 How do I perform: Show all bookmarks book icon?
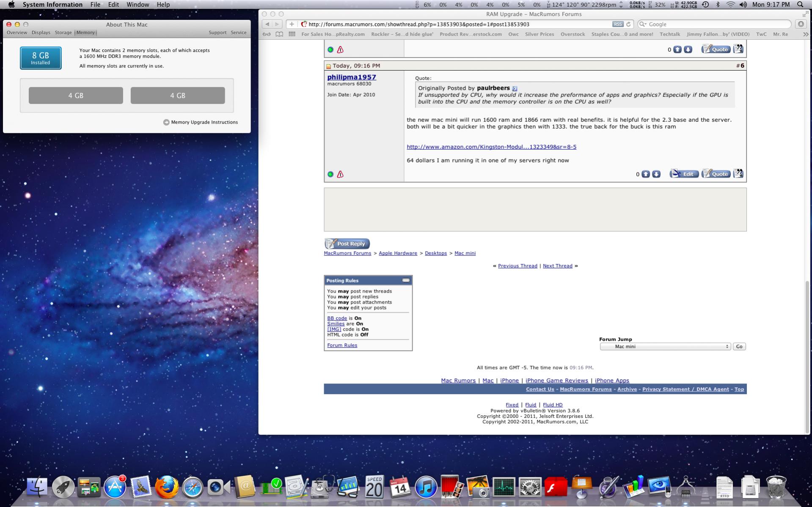279,34
